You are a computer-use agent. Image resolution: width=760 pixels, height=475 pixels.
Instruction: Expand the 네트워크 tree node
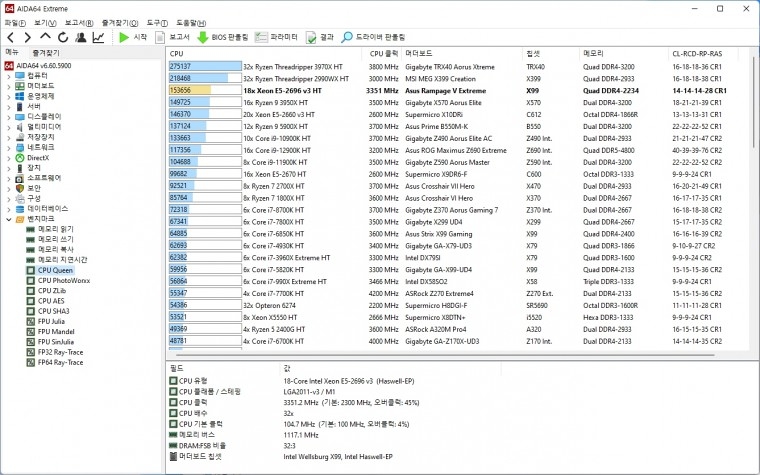pyautogui.click(x=9, y=148)
